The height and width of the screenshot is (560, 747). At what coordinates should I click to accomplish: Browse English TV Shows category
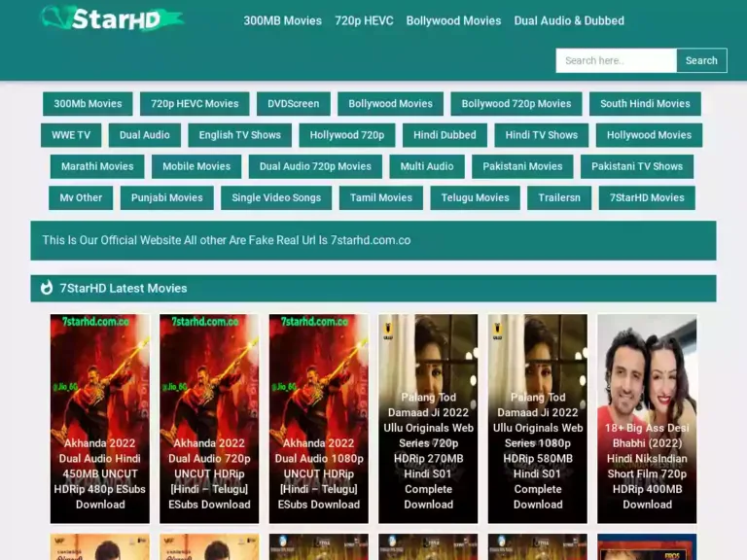239,135
